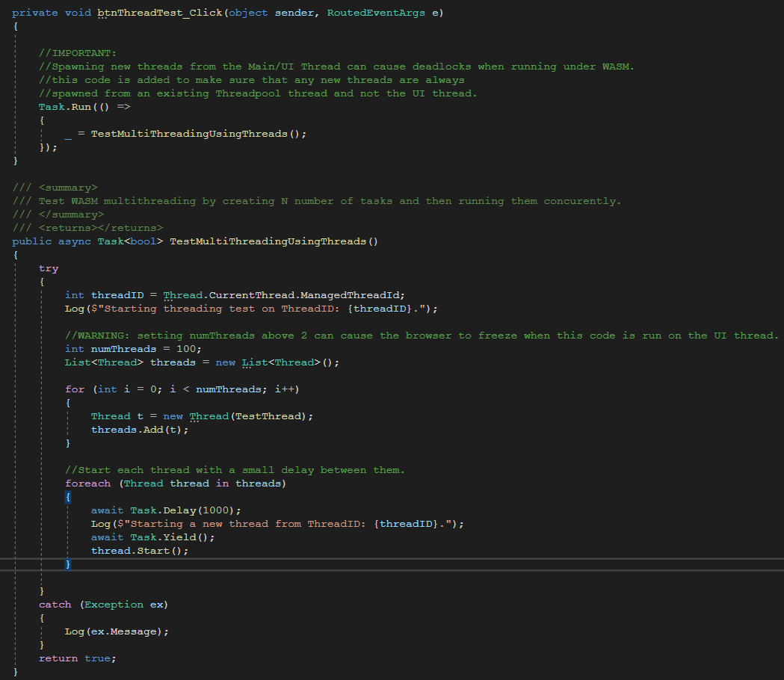Click the btnThreadTest_Click method name

[160, 13]
